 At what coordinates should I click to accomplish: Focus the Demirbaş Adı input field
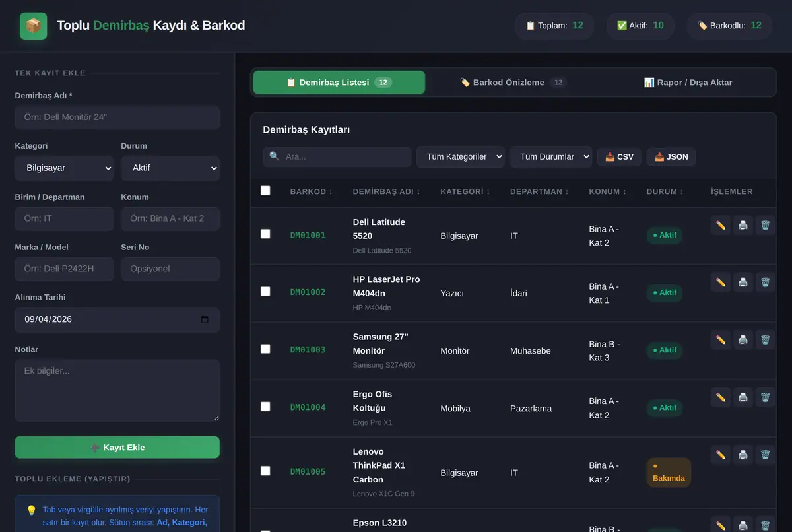point(117,117)
